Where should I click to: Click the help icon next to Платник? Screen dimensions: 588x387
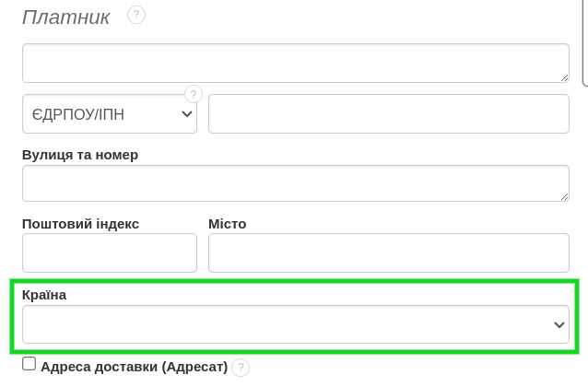(136, 15)
